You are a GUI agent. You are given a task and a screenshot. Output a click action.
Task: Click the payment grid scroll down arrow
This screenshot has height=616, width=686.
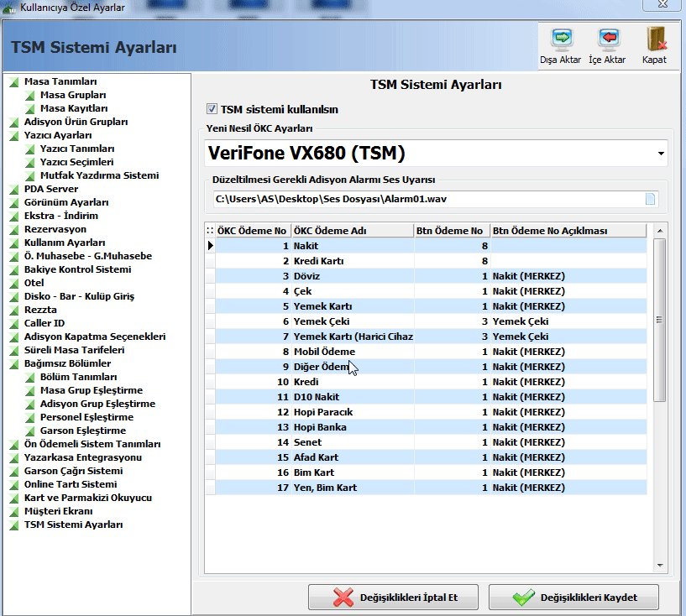pos(660,566)
